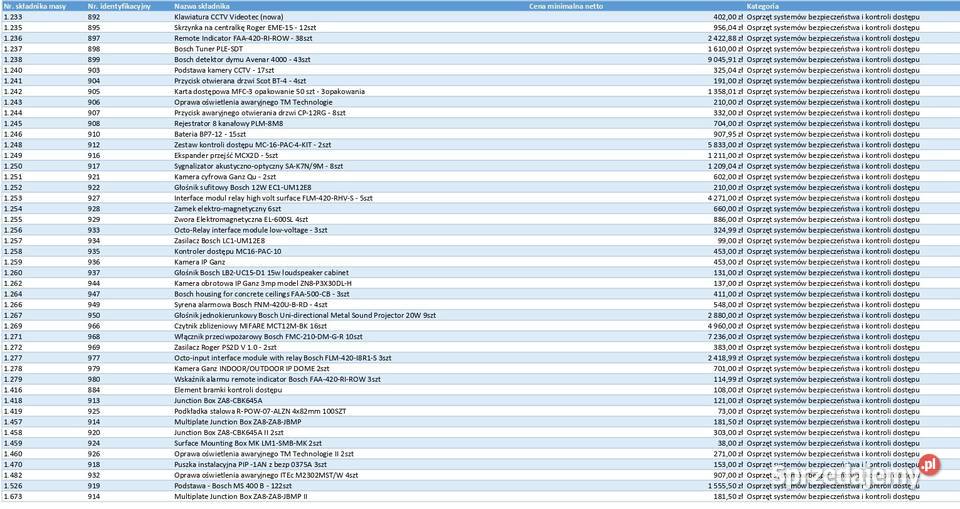Select 'Puszka instalacyjna PIP -1AN z bezp 0375A'
The height and width of the screenshot is (509, 960).
(250, 465)
